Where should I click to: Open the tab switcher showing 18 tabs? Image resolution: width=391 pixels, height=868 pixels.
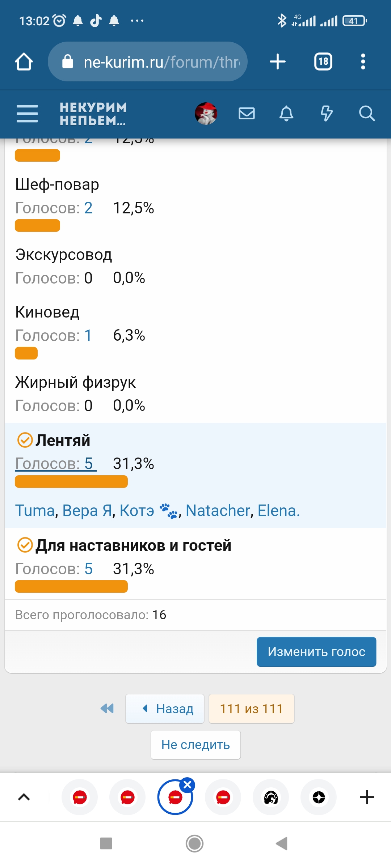click(323, 61)
